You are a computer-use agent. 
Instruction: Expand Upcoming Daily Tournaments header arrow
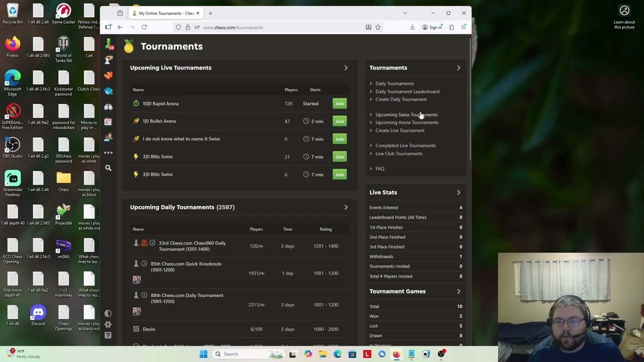pyautogui.click(x=346, y=207)
